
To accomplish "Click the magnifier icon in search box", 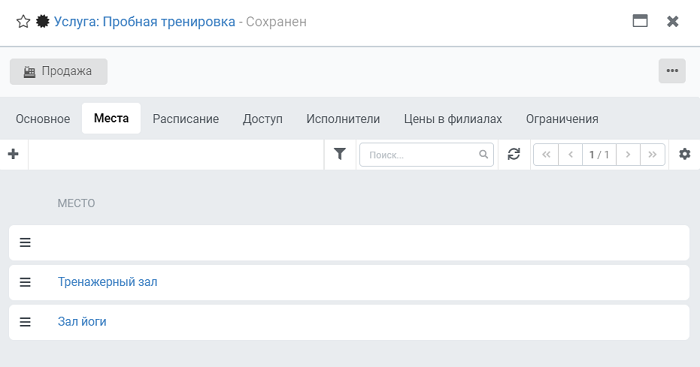I will pos(483,154).
